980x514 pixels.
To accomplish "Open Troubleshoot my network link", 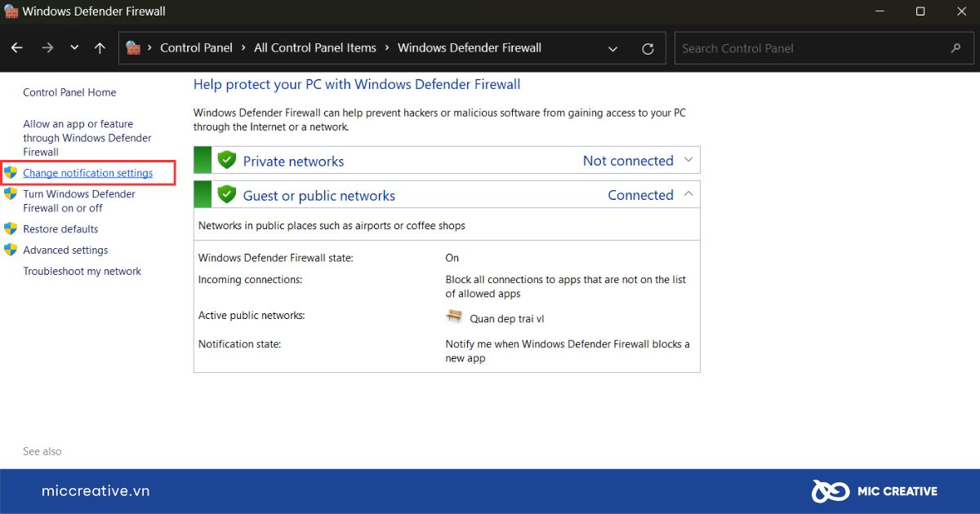I will point(82,272).
